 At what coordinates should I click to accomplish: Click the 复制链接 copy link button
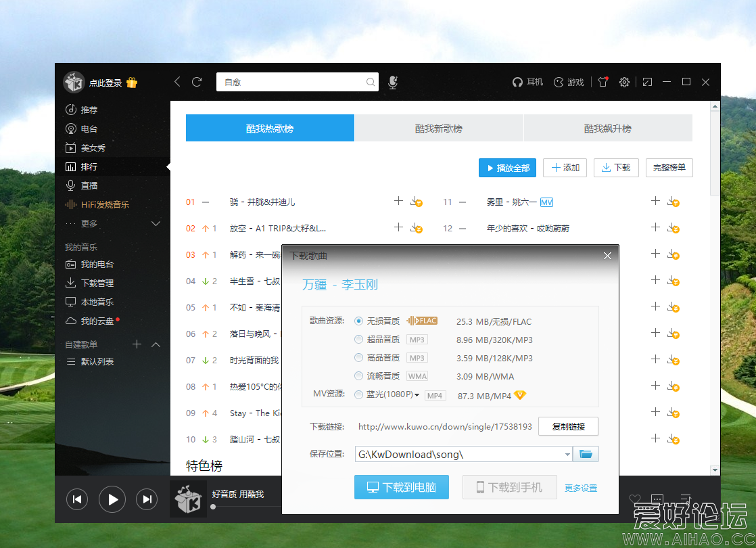point(568,426)
